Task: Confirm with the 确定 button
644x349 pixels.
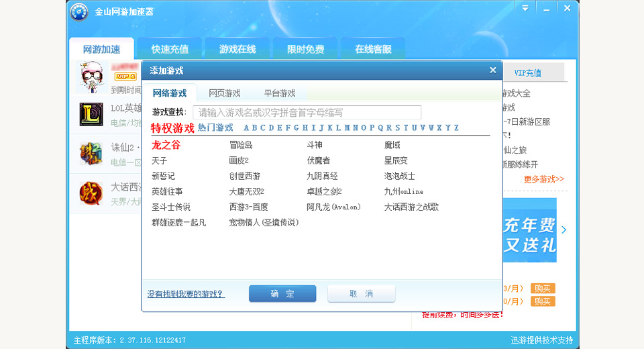Action: 282,293
